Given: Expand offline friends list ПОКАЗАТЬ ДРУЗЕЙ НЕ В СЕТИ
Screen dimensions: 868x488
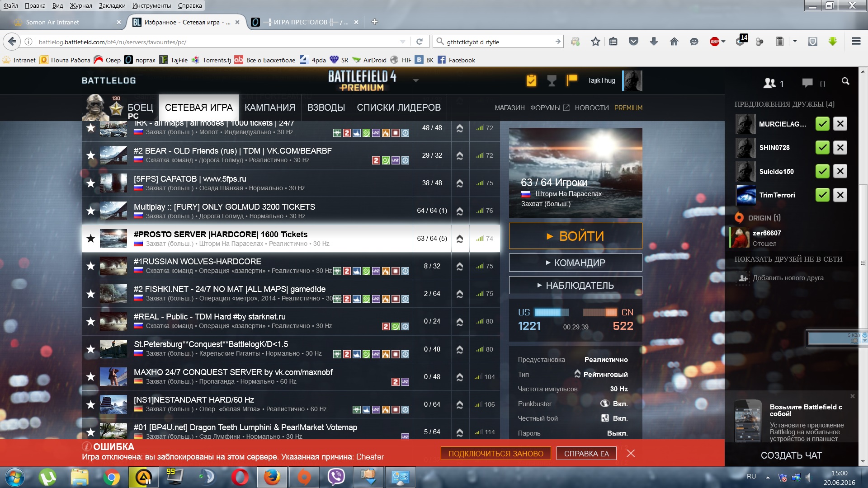Looking at the screenshot, I should click(788, 259).
